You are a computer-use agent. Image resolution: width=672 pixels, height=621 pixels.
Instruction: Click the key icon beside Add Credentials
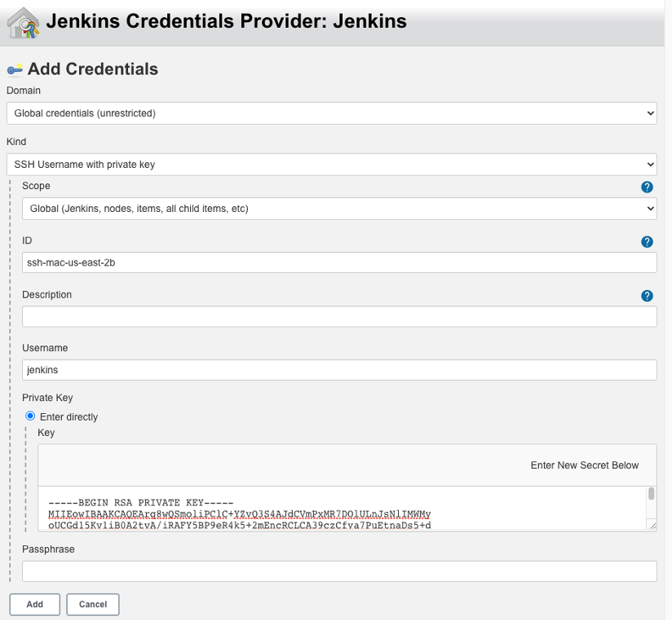(x=15, y=69)
